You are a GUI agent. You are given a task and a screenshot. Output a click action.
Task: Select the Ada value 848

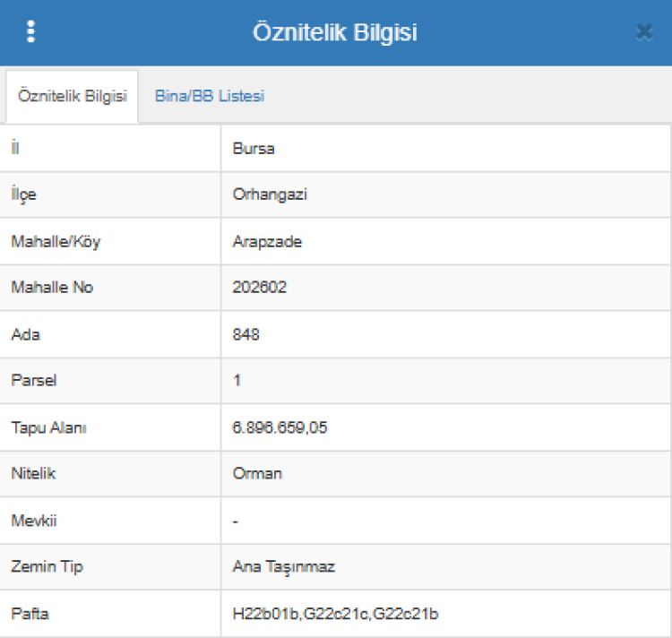(x=246, y=334)
